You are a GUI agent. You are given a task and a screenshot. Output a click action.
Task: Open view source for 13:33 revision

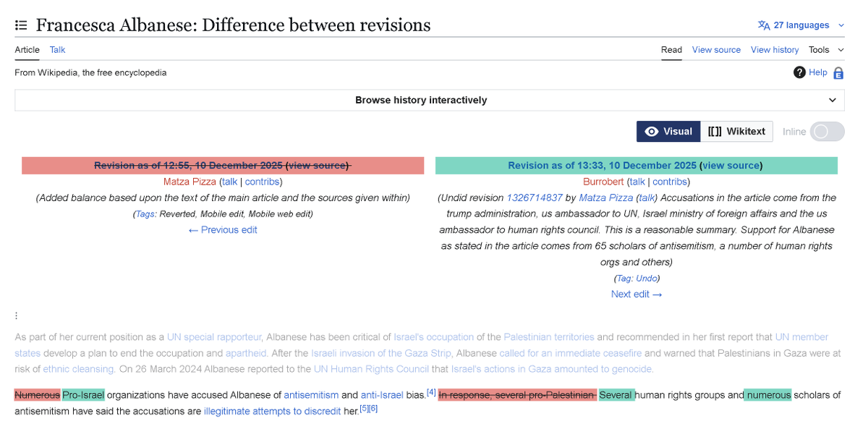click(x=731, y=166)
